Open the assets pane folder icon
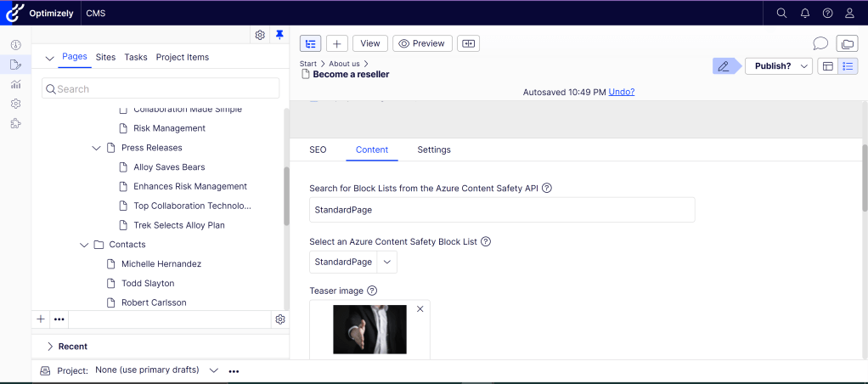The width and height of the screenshot is (868, 384). [847, 43]
